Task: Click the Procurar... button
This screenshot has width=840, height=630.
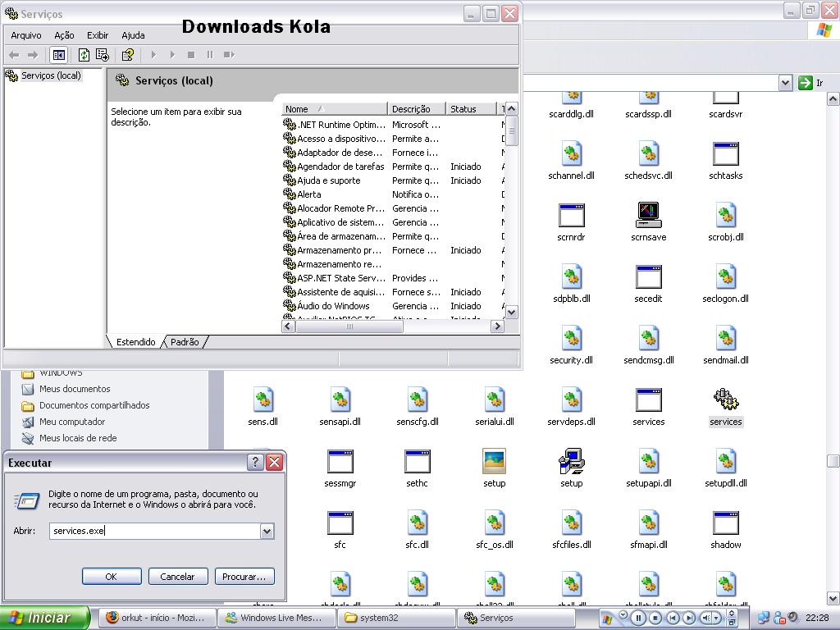Action: pos(244,577)
